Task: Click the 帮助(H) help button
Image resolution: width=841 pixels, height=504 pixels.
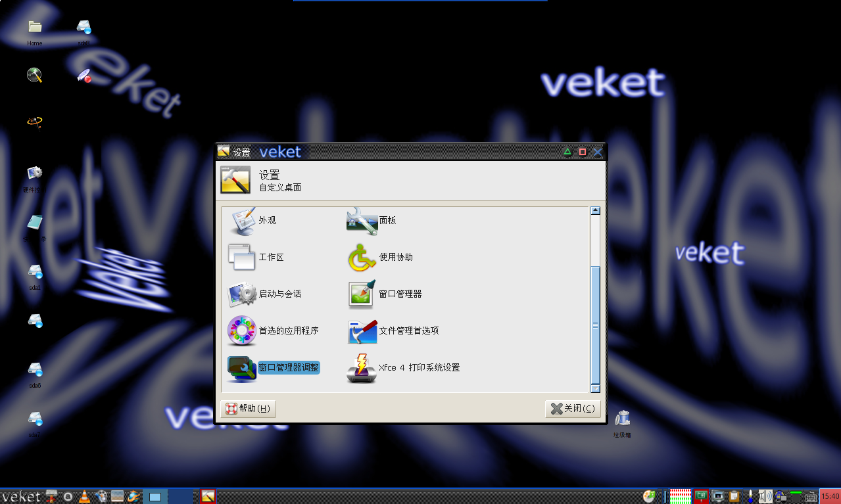Action: 248,409
